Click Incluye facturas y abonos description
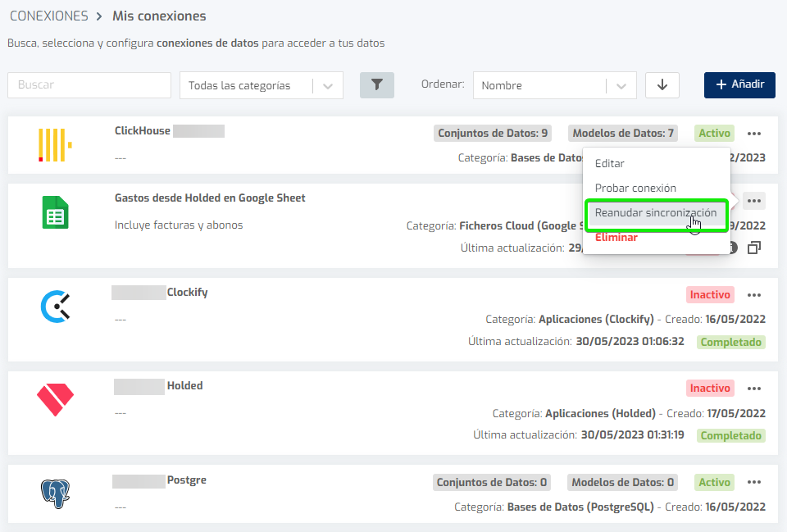The image size is (787, 532). [179, 225]
